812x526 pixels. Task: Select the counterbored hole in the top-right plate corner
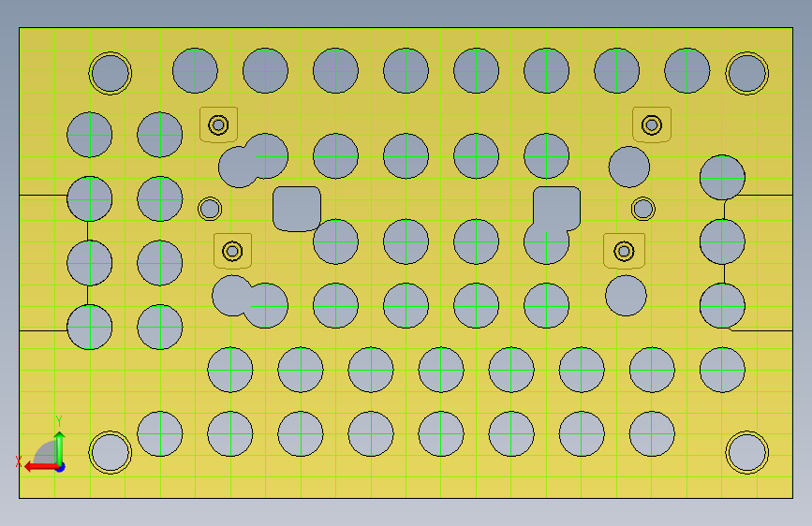tap(746, 73)
